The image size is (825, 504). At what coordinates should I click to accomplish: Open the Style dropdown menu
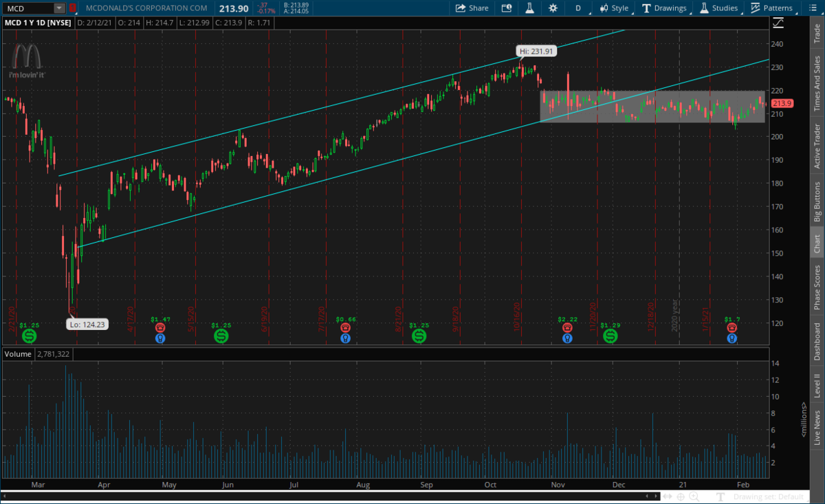(x=614, y=8)
